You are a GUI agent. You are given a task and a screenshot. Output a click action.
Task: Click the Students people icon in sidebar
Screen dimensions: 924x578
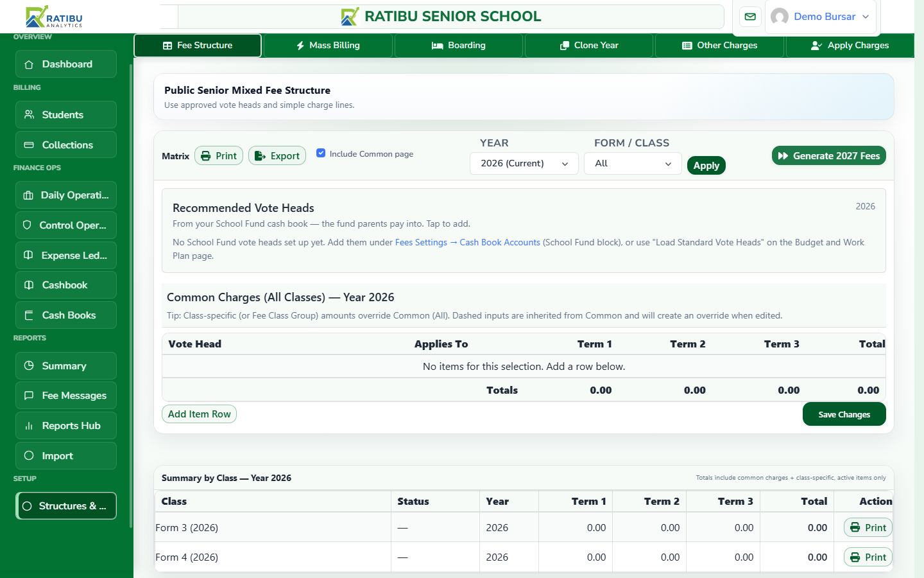pos(29,114)
